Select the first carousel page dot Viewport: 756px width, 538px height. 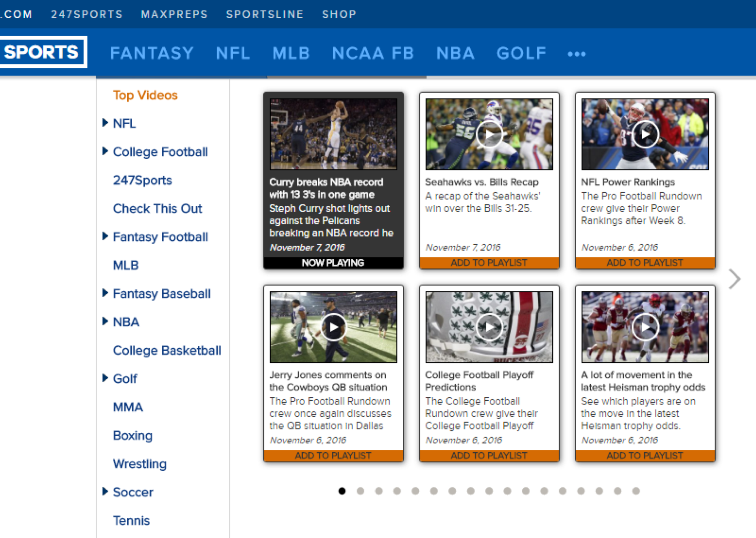(x=342, y=491)
